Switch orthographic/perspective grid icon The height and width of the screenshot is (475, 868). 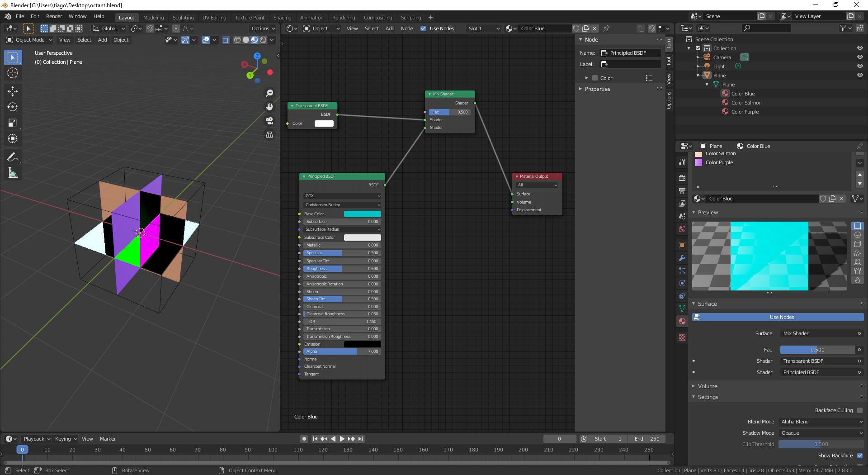pyautogui.click(x=269, y=135)
